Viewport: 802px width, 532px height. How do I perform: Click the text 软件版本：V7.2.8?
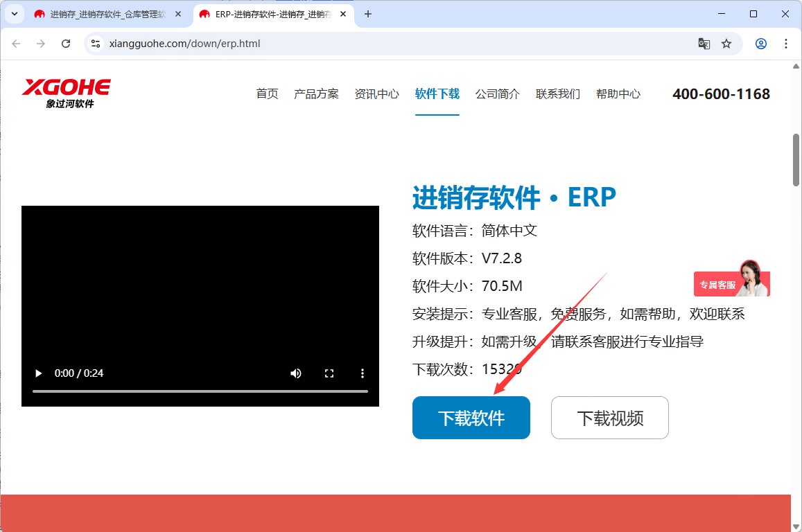[467, 258]
